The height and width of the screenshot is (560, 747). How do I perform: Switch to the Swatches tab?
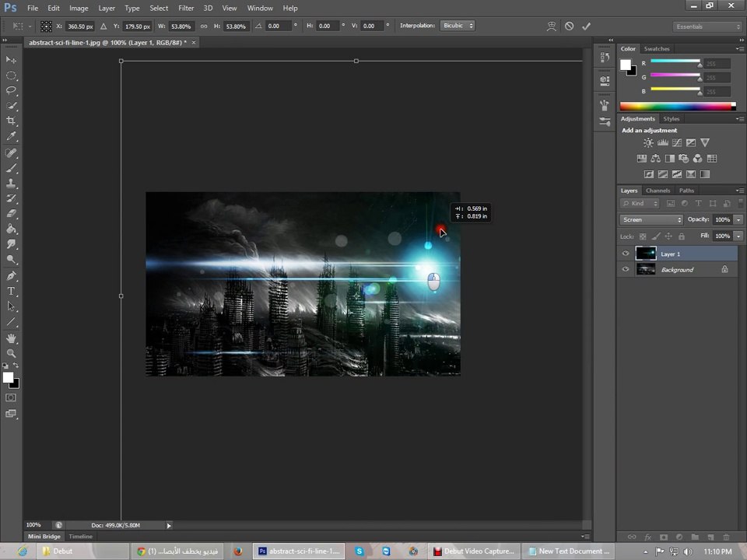[x=657, y=48]
